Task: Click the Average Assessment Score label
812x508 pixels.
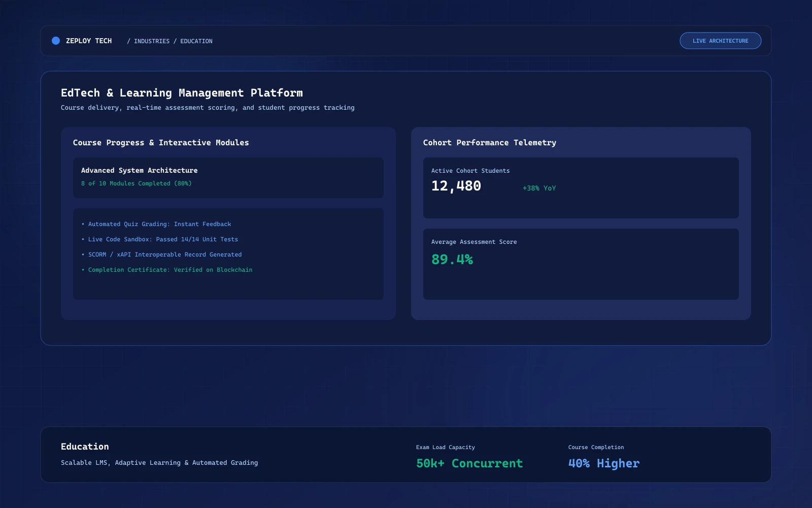Action: [x=474, y=242]
